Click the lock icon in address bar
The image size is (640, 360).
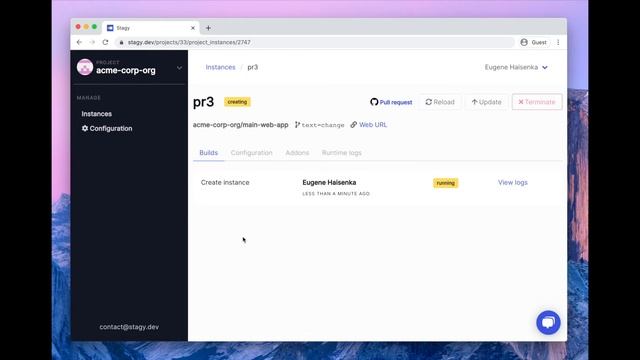coord(121,42)
